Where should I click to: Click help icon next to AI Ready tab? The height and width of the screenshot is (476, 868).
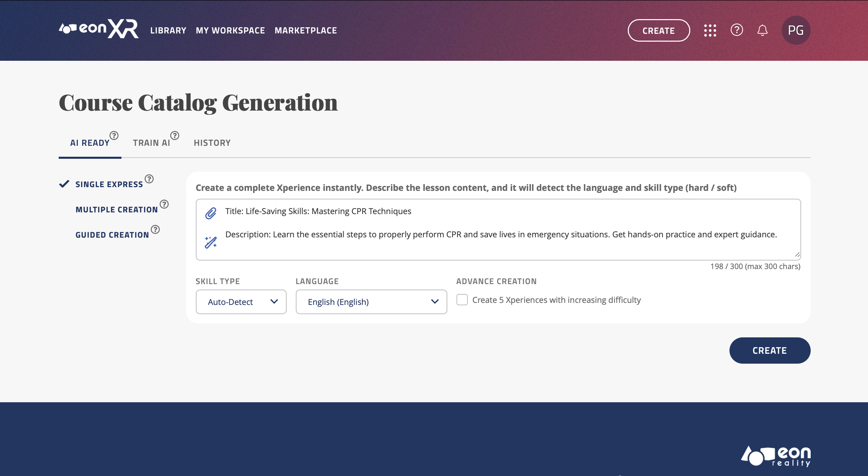point(114,136)
